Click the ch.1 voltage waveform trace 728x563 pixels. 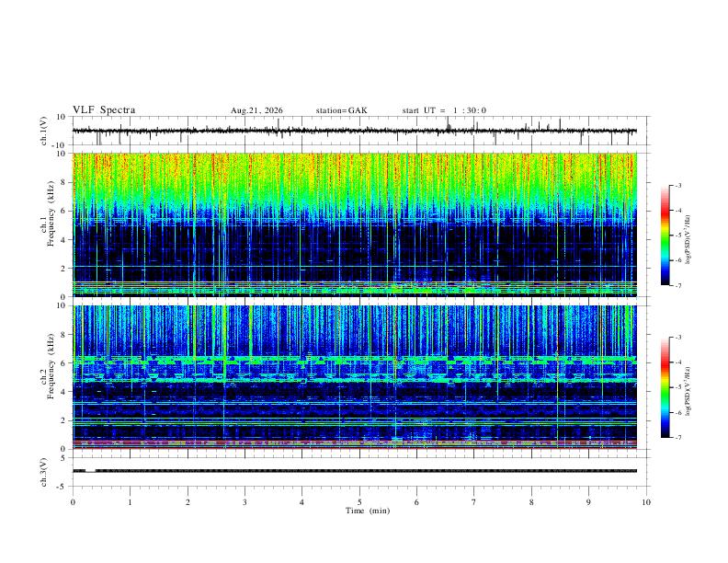[355, 131]
